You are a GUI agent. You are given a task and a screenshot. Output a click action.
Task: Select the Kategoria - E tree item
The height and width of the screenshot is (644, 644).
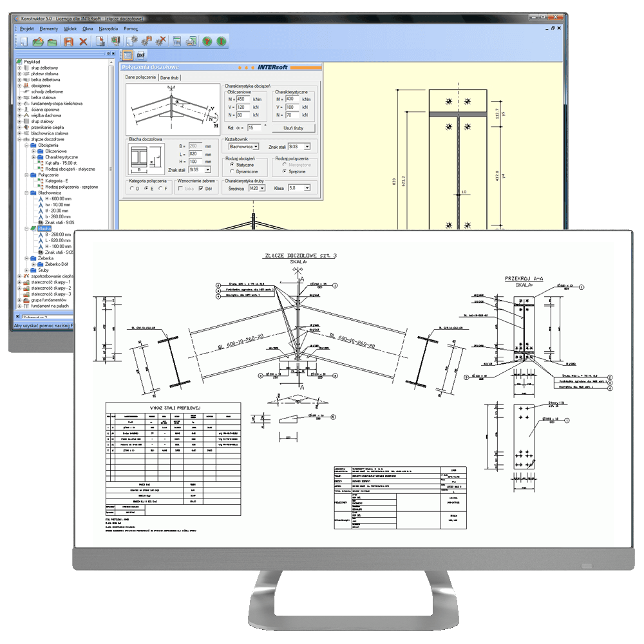click(x=56, y=181)
